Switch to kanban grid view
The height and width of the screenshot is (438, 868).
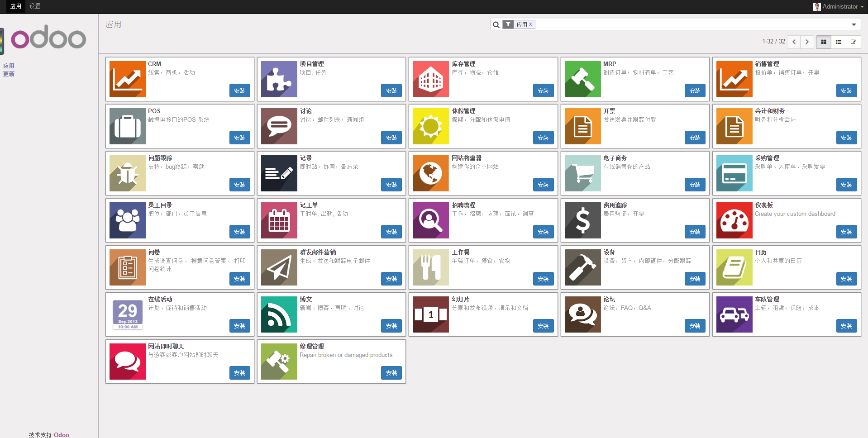point(823,42)
